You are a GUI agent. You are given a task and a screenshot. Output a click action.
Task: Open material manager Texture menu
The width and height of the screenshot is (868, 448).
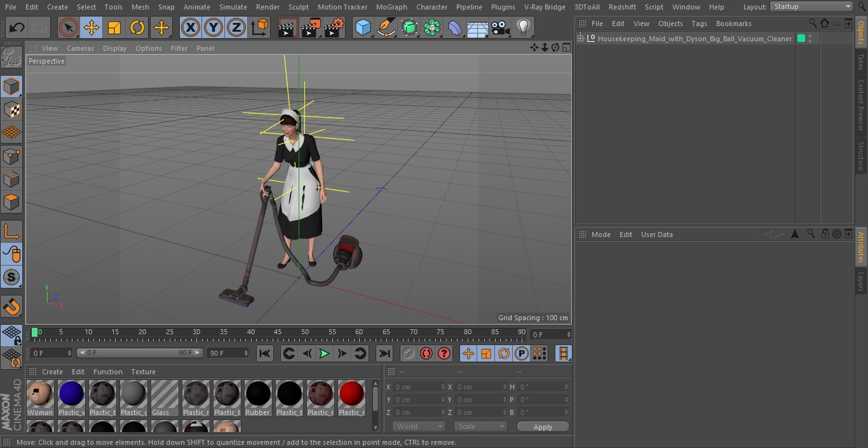143,372
